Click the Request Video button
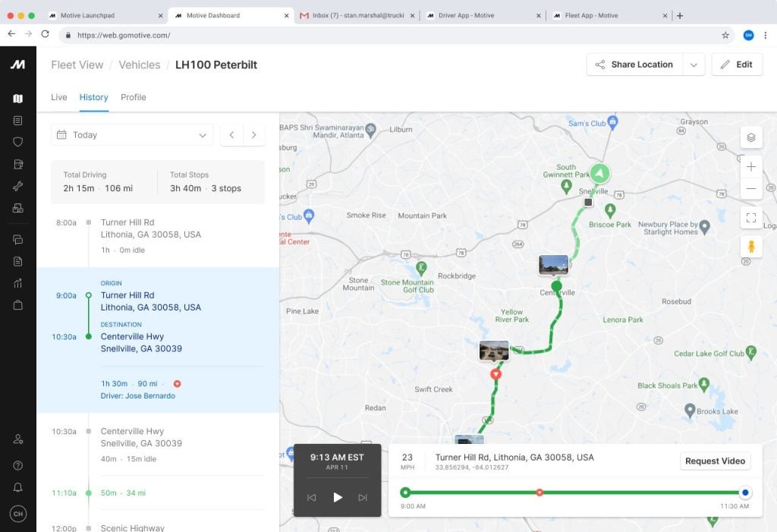Viewport: 777px width, 532px height. pyautogui.click(x=714, y=461)
